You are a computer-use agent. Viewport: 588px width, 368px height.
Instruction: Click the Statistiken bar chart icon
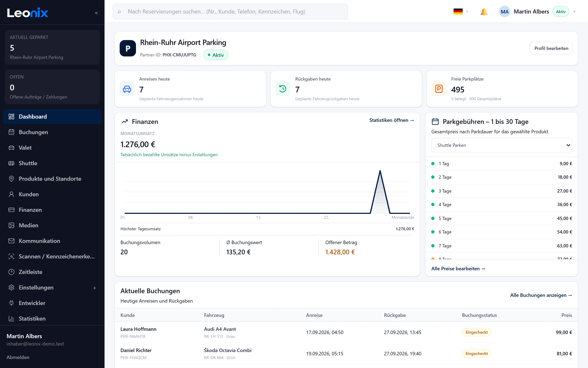pos(11,319)
